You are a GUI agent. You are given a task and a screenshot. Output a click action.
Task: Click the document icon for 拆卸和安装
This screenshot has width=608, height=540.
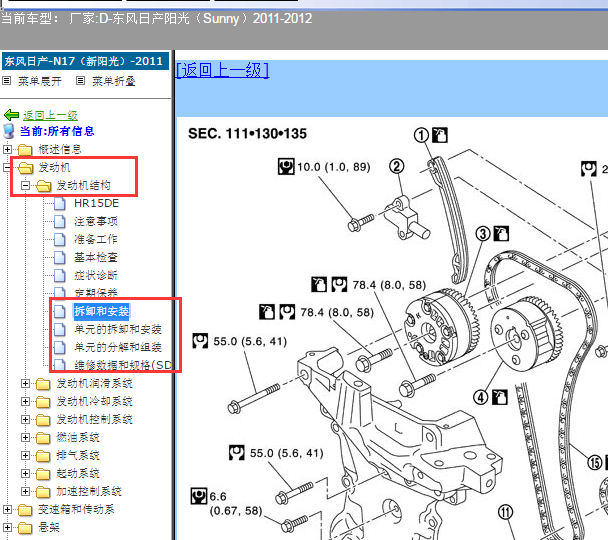(x=59, y=311)
